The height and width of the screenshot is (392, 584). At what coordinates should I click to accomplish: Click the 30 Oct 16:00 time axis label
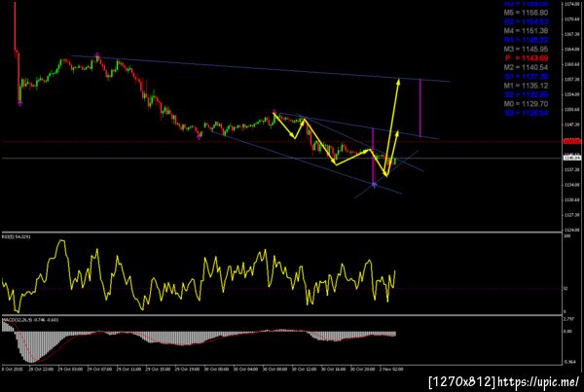(333, 369)
